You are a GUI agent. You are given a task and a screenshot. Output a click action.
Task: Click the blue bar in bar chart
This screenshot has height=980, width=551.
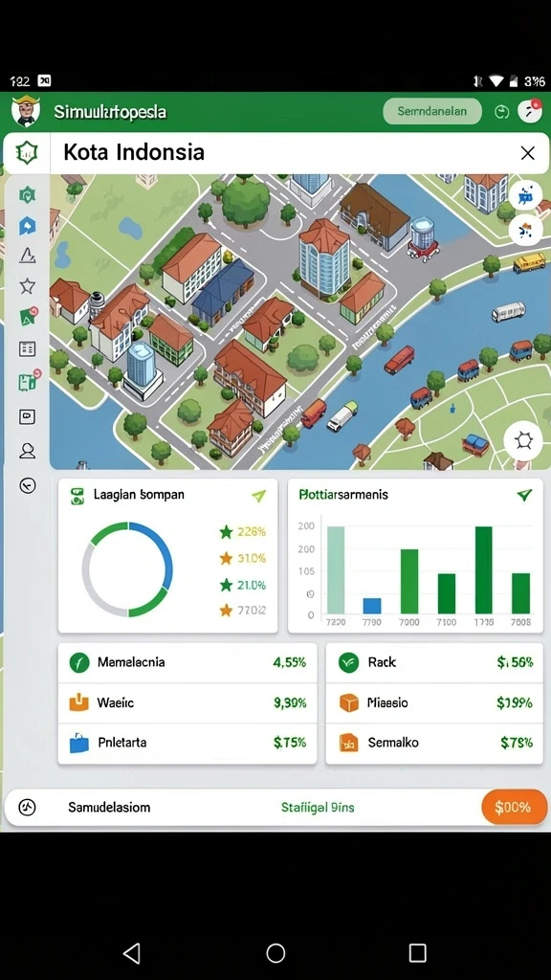[372, 606]
